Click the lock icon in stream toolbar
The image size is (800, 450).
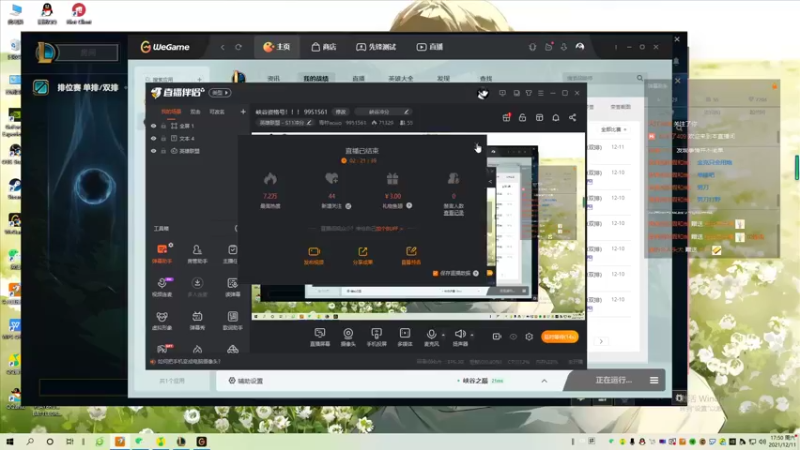(x=522, y=118)
